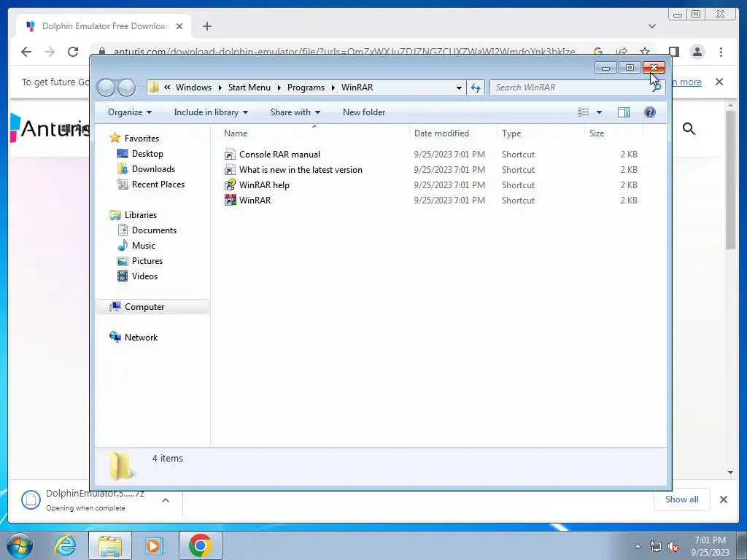
Task: Expand the arrow after the Windows breadcrumb
Action: 220,87
